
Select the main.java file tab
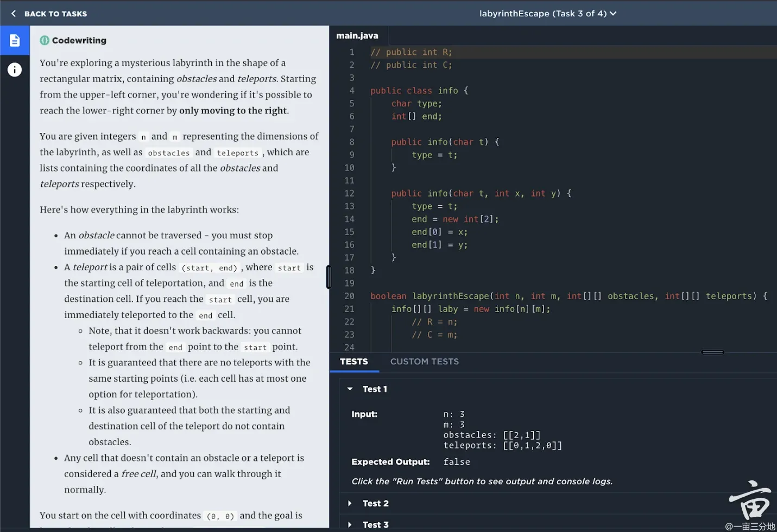[357, 36]
